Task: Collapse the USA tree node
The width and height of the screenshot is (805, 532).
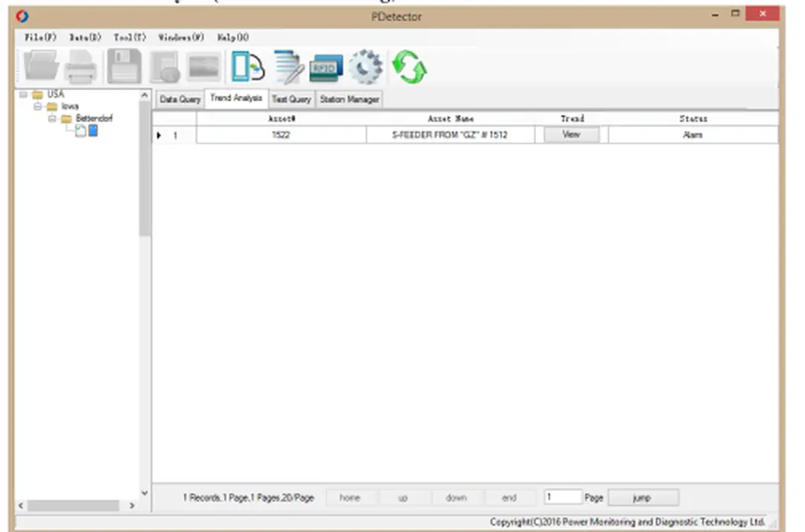Action: click(24, 95)
